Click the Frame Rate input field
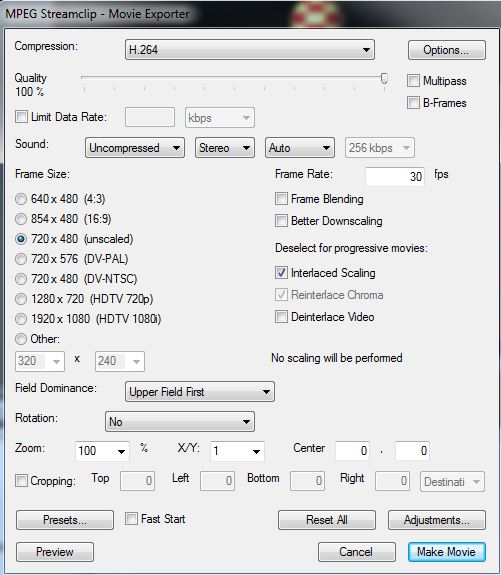501x575 pixels. point(395,176)
